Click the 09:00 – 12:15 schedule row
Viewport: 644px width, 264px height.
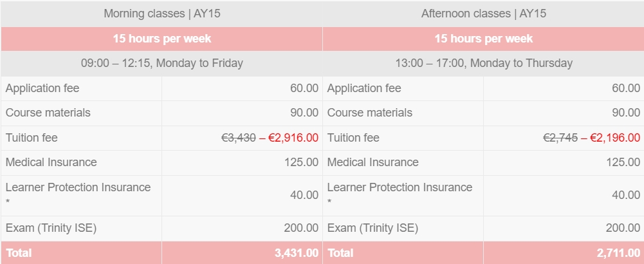point(161,63)
